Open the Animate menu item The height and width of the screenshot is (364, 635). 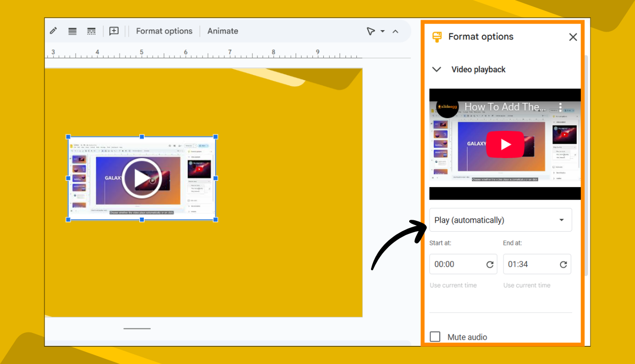point(222,31)
